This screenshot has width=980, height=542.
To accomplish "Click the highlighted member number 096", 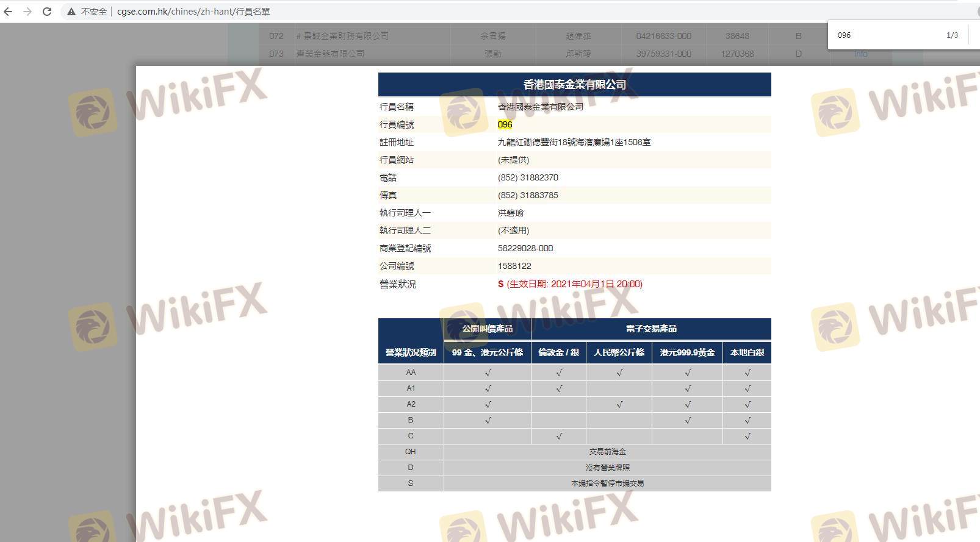I will coord(505,124).
